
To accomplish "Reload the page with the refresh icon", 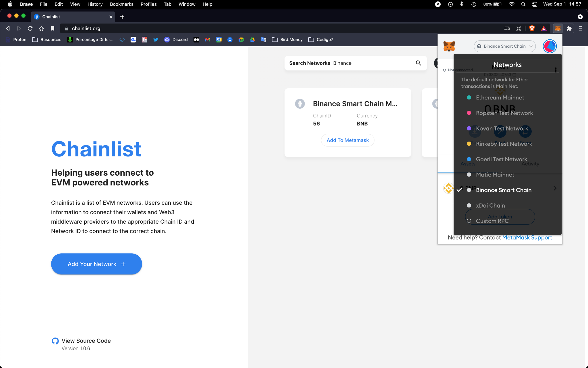I will [x=30, y=28].
